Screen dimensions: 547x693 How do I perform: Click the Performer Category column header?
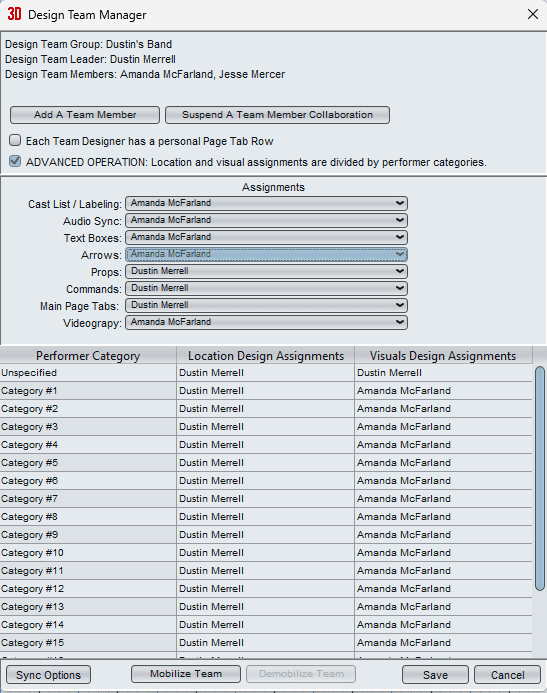(x=88, y=356)
